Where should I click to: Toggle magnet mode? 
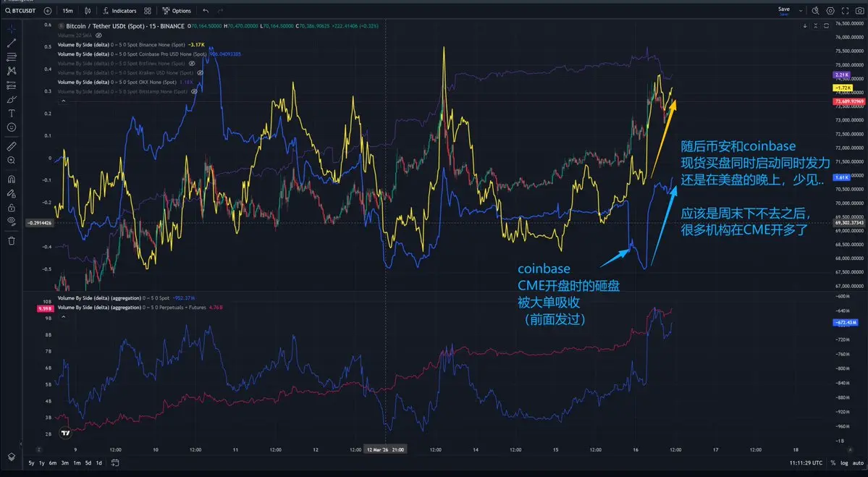pyautogui.click(x=12, y=180)
